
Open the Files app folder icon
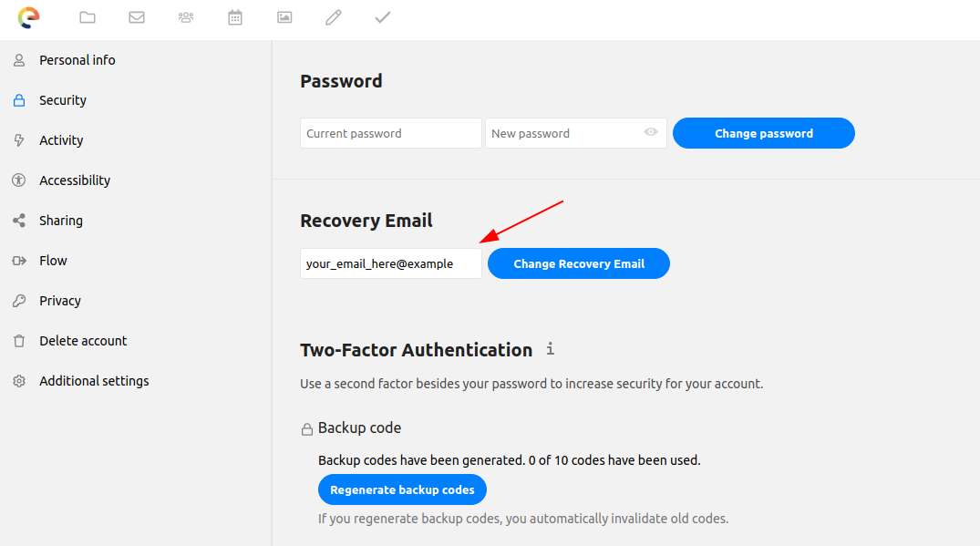[x=88, y=16]
